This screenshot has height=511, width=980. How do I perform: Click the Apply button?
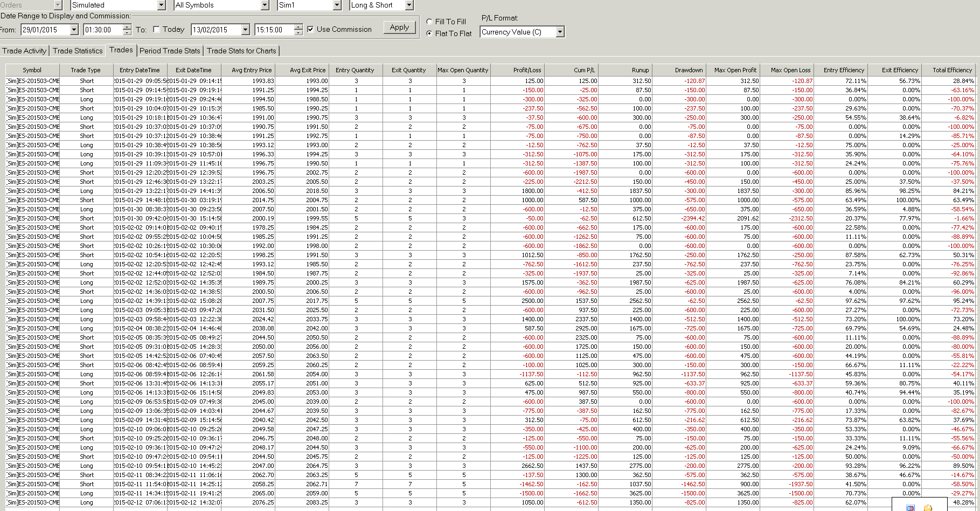coord(399,27)
